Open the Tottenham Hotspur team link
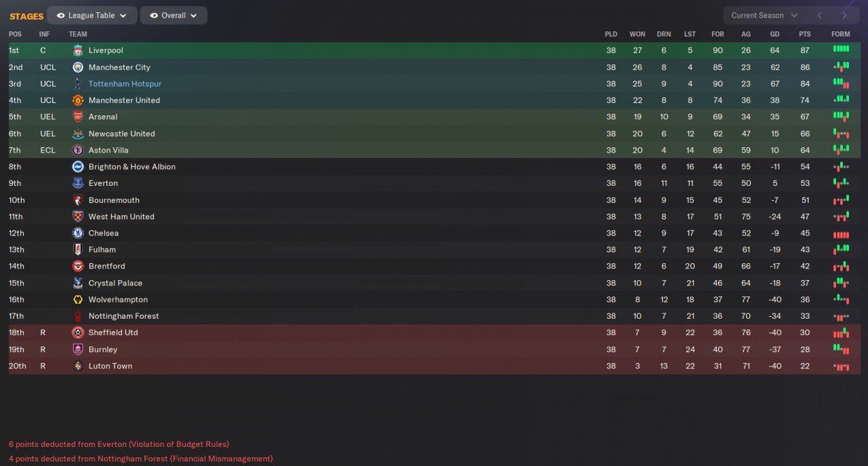This screenshot has width=868, height=466. click(x=125, y=84)
